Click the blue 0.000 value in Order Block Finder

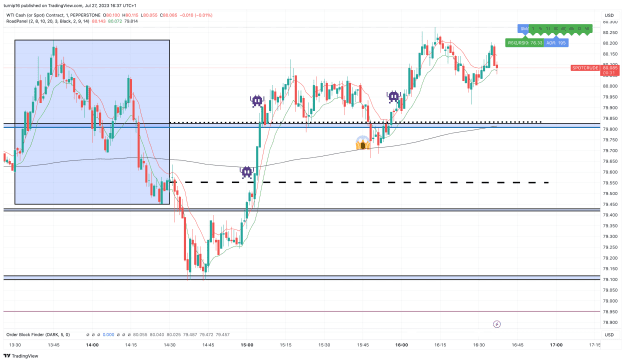tap(108, 334)
